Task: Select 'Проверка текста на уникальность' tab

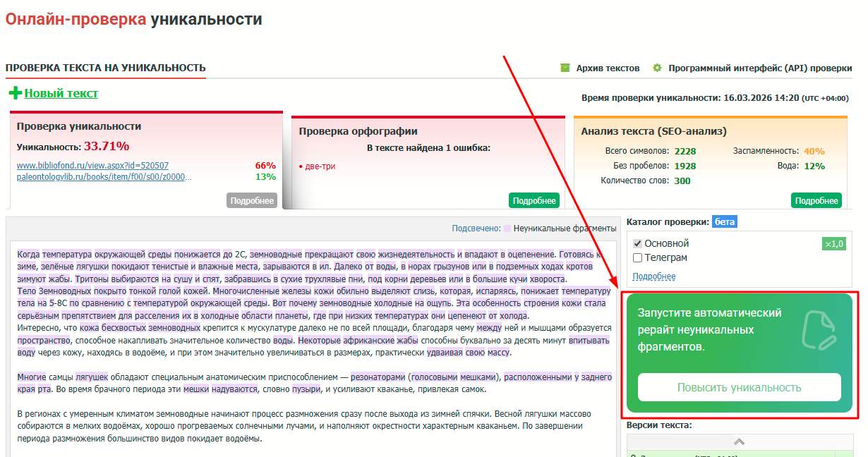Action: (x=106, y=68)
